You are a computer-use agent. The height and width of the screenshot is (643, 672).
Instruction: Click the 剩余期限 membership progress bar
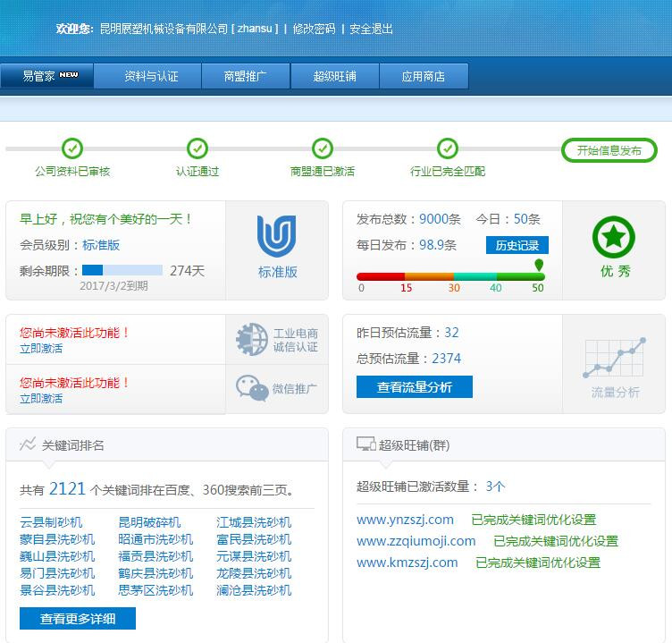tap(122, 270)
